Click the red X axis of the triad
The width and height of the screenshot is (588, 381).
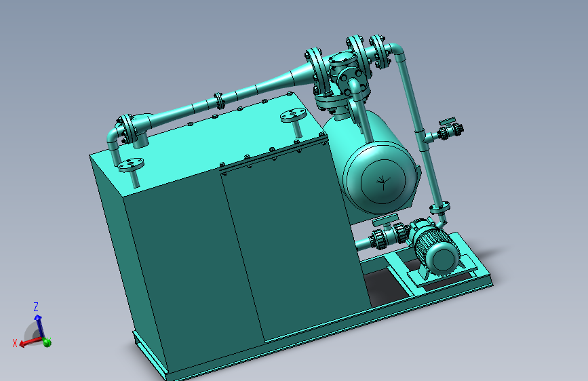[30, 342]
